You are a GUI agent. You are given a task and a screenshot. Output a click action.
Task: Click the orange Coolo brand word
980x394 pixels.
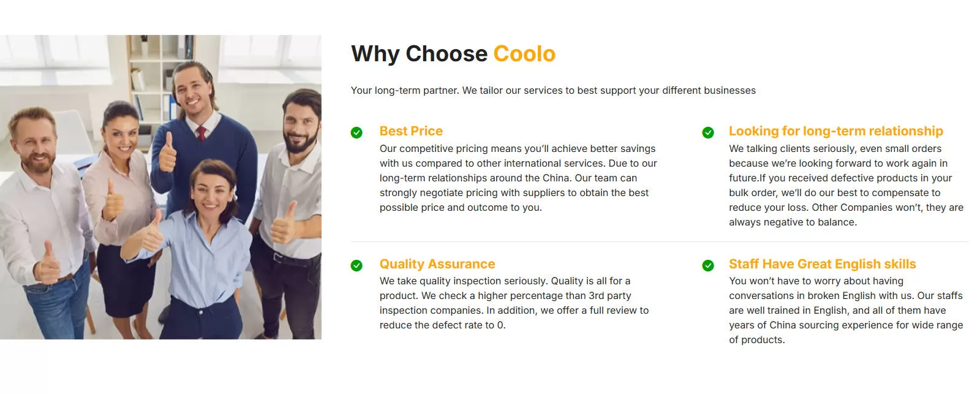pos(524,54)
